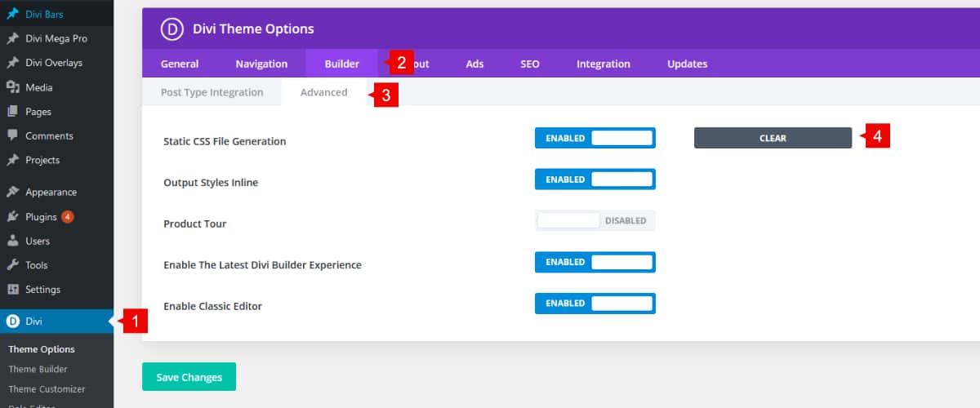Click the Comments speech bubble icon

click(13, 135)
